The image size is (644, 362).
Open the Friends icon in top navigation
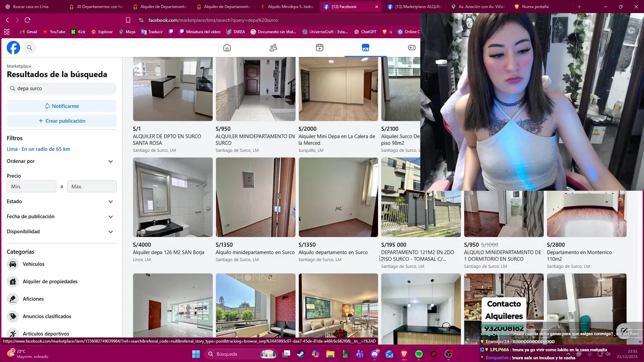tap(273, 48)
